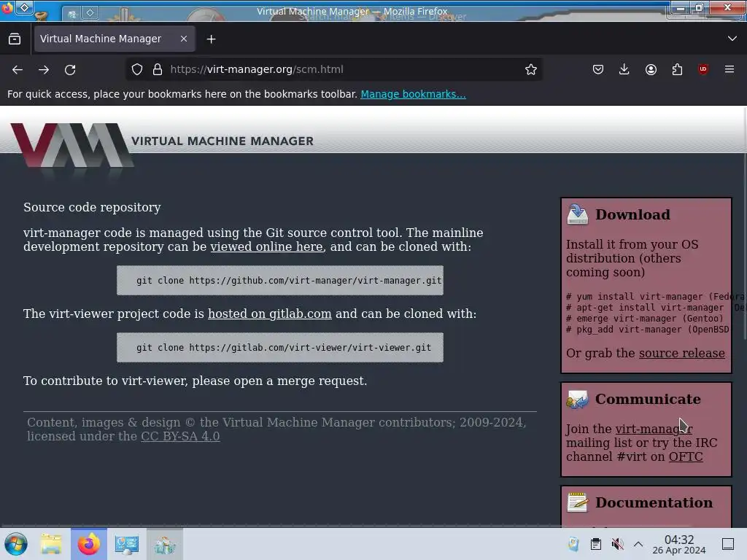747x560 pixels.
Task: Open the OFTC link
Action: tap(686, 456)
